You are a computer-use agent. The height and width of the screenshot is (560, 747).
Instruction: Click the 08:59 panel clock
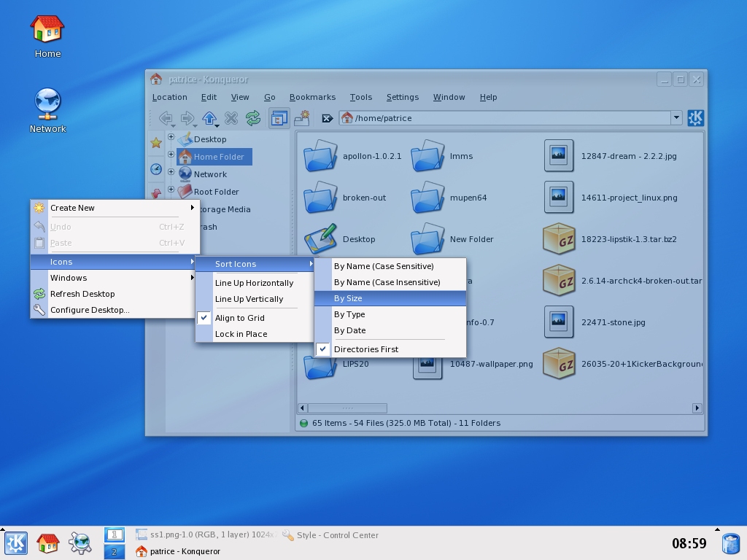tap(689, 543)
